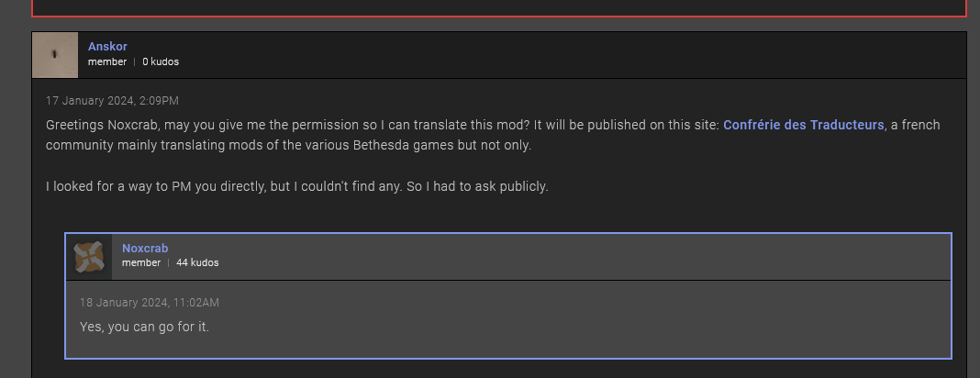Screen dimensions: 980x378
Task: Click the "member" label under Noxcrab
Action: [141, 262]
